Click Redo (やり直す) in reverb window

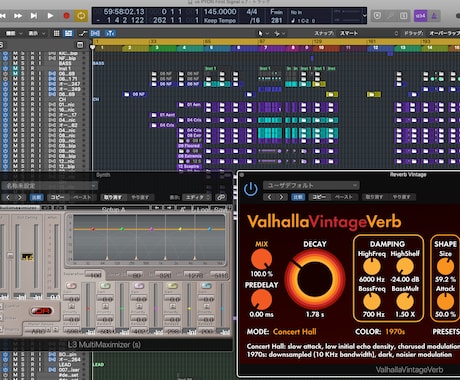click(x=401, y=197)
